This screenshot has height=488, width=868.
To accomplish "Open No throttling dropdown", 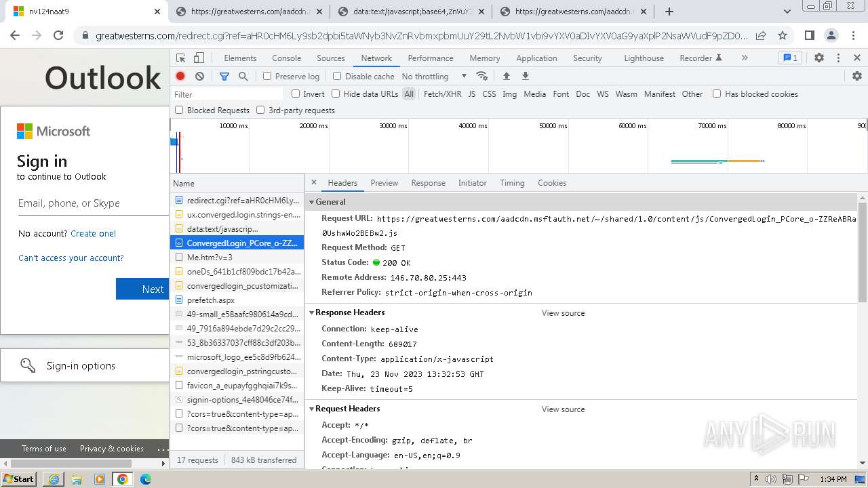I will click(434, 76).
